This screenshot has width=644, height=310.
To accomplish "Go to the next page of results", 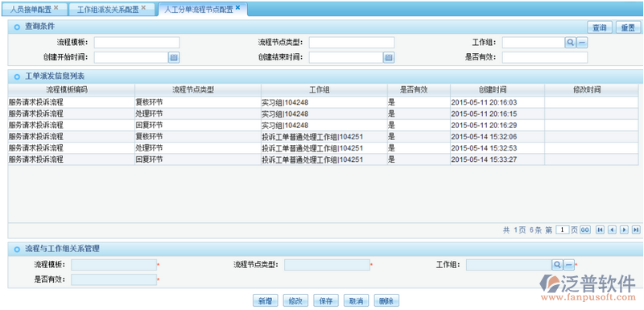I will (x=625, y=230).
